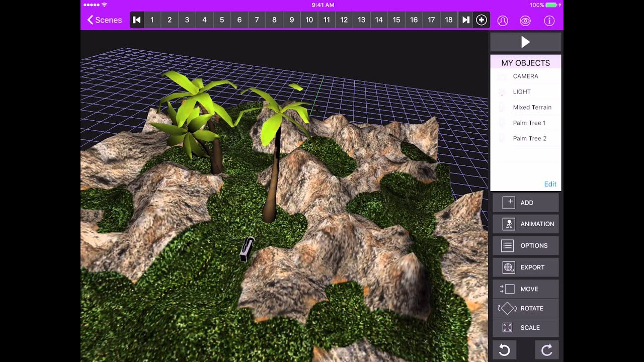Jump to last frame in timeline
This screenshot has width=644, height=362.
tap(466, 20)
